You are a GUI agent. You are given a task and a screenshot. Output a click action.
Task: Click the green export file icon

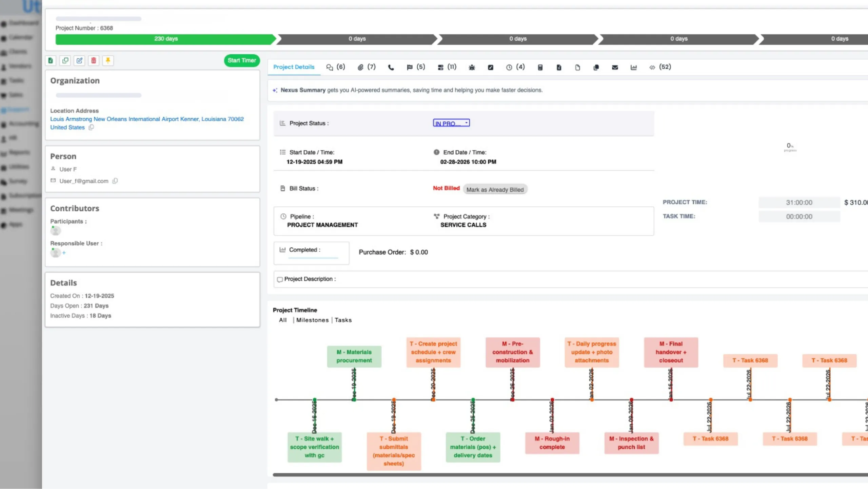click(51, 60)
